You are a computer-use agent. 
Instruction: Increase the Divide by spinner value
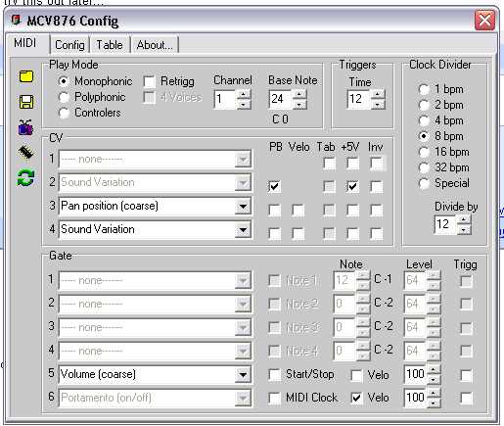click(x=464, y=219)
